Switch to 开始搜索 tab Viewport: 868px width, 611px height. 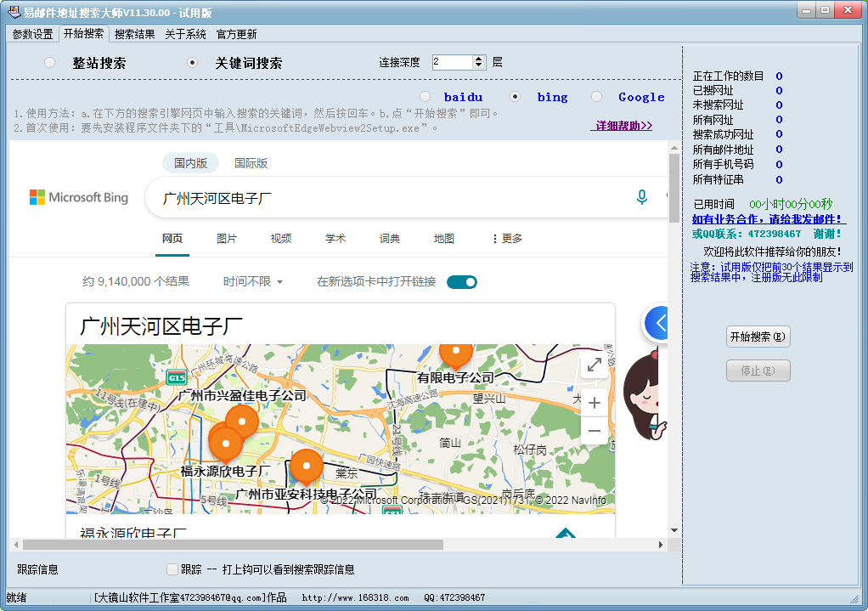[83, 33]
